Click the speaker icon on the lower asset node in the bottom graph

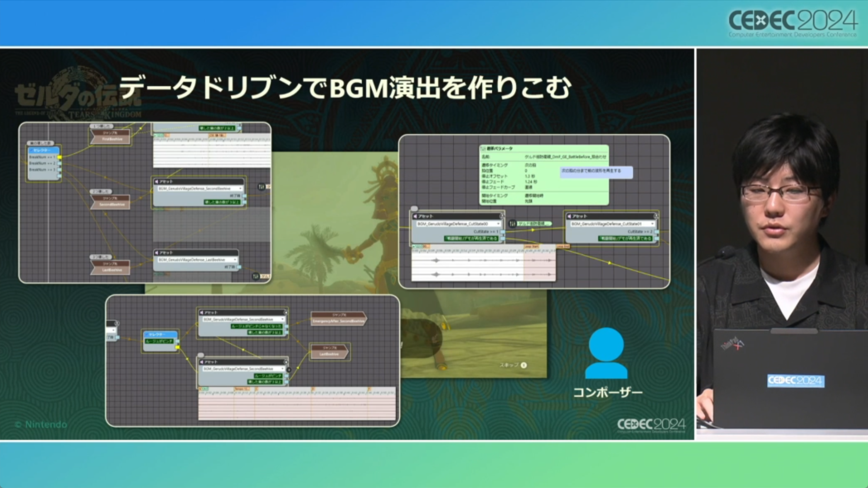202,362
